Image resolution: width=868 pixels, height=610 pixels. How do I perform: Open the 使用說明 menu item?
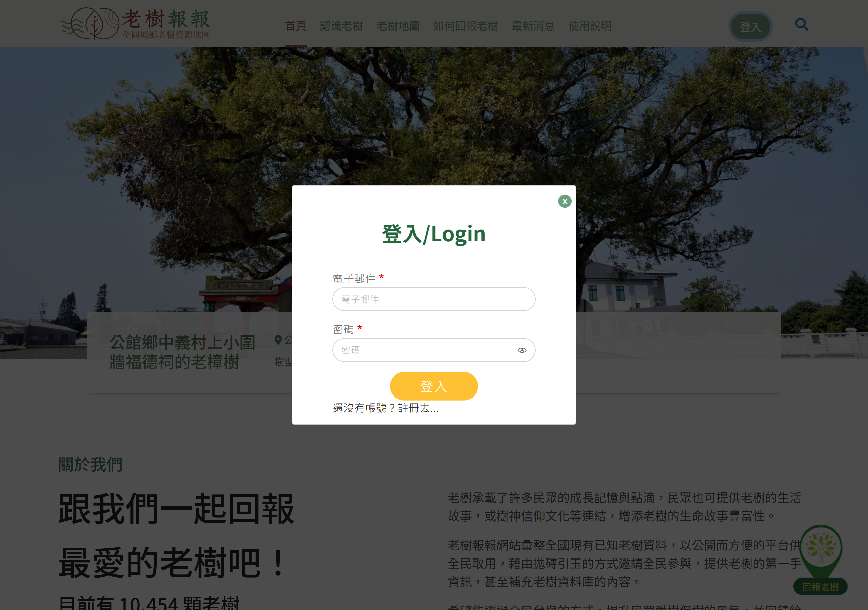[x=590, y=26]
